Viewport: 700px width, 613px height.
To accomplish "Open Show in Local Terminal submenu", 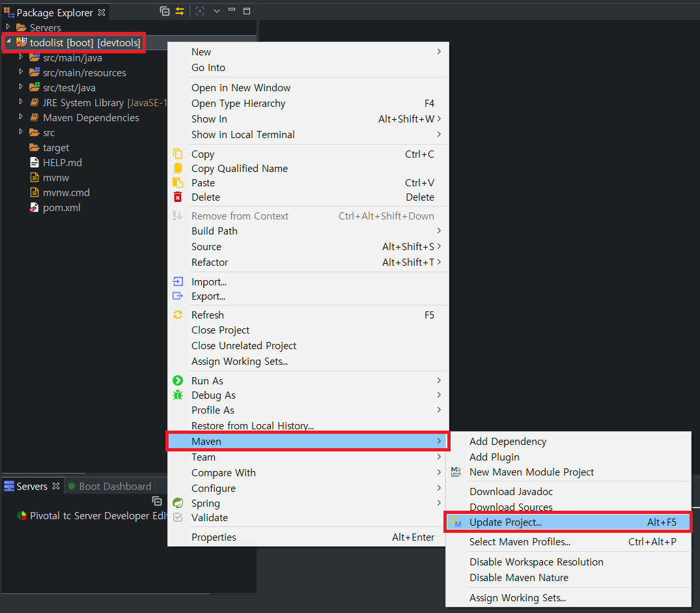I will (x=308, y=134).
